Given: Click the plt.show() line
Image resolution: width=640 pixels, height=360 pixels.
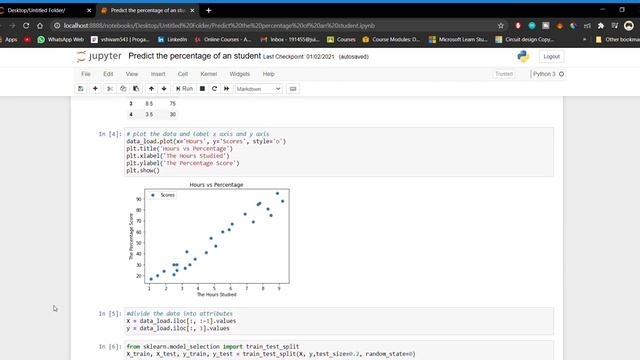Looking at the screenshot, I should [x=143, y=171].
